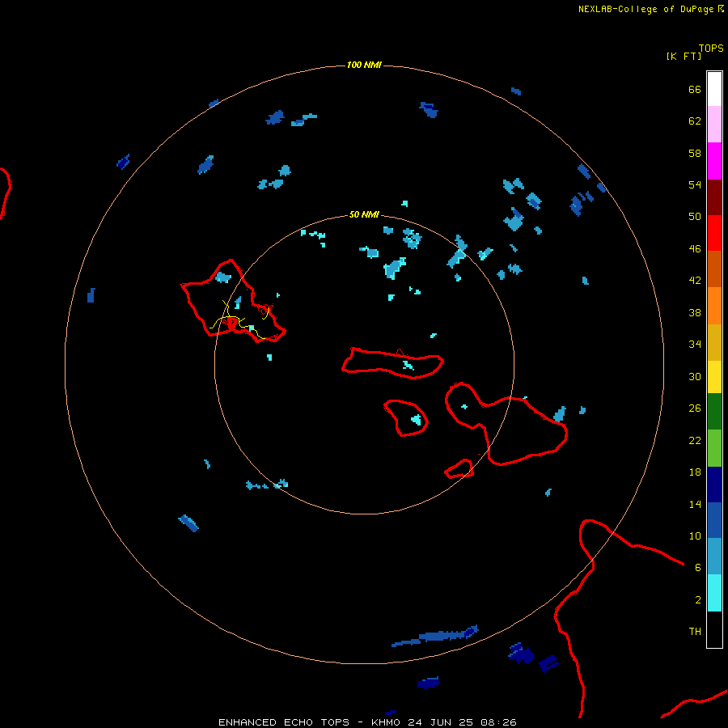Screen dimensions: 728x728
Task: Click the TOPS legend title
Action: point(711,48)
